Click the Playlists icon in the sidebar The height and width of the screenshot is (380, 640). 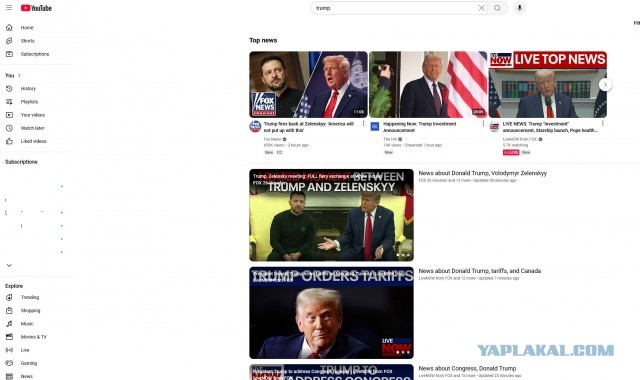pyautogui.click(x=9, y=102)
